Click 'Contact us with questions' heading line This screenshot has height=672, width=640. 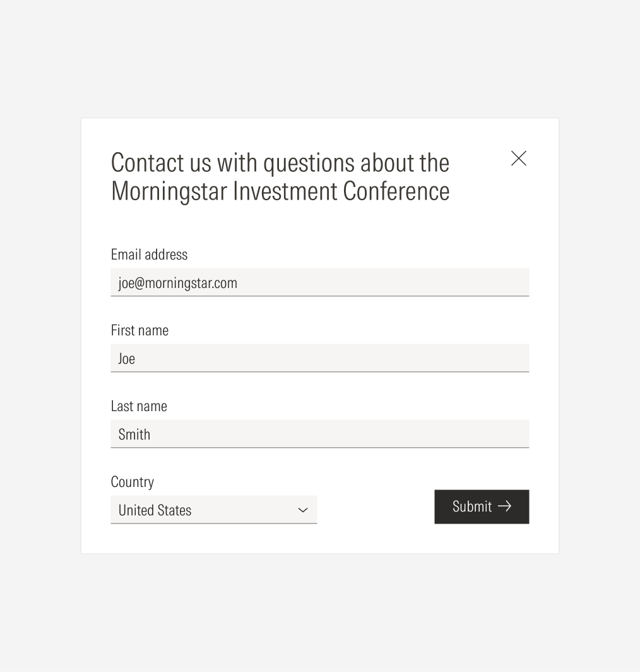click(x=280, y=162)
